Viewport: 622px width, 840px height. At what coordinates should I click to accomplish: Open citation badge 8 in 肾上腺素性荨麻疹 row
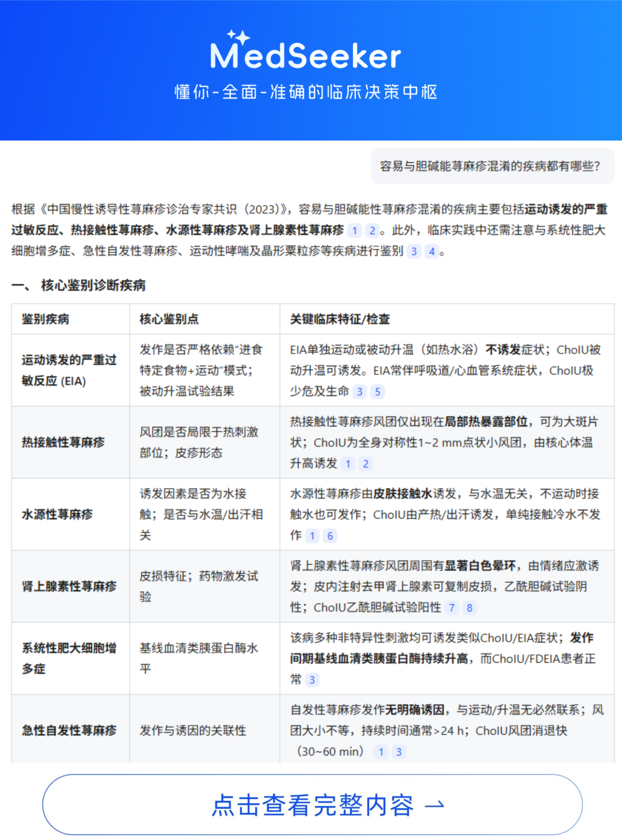469,608
